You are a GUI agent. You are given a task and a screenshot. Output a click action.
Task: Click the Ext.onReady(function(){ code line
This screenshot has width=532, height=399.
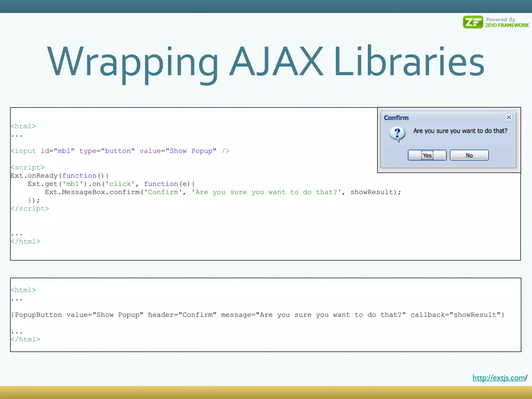(x=60, y=176)
